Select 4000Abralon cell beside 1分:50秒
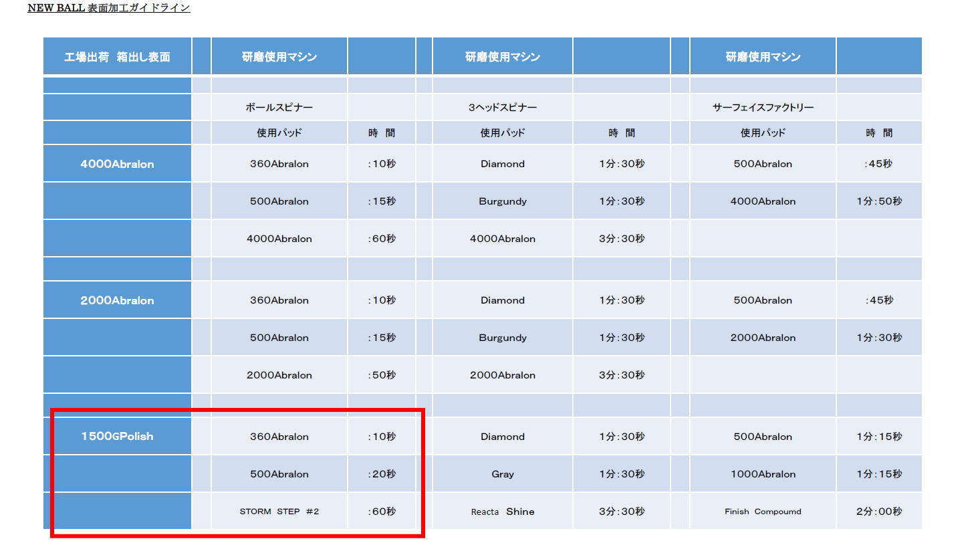 point(763,201)
